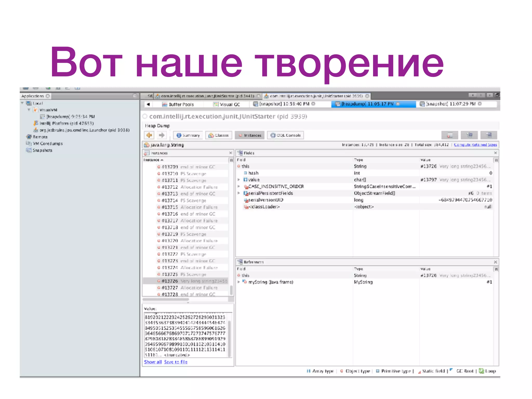
Task: Click the Compute Retained Sizes link
Action: (475, 145)
